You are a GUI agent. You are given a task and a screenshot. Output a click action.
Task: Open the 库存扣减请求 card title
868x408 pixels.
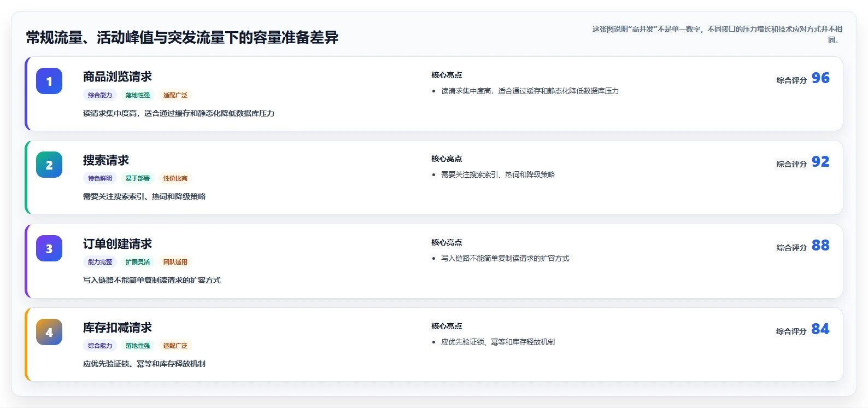point(118,328)
